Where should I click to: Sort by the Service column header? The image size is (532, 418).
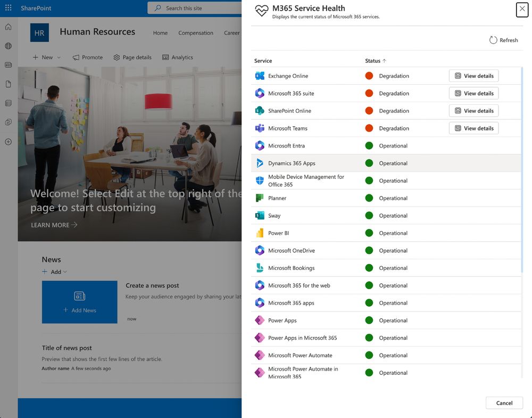click(x=263, y=61)
